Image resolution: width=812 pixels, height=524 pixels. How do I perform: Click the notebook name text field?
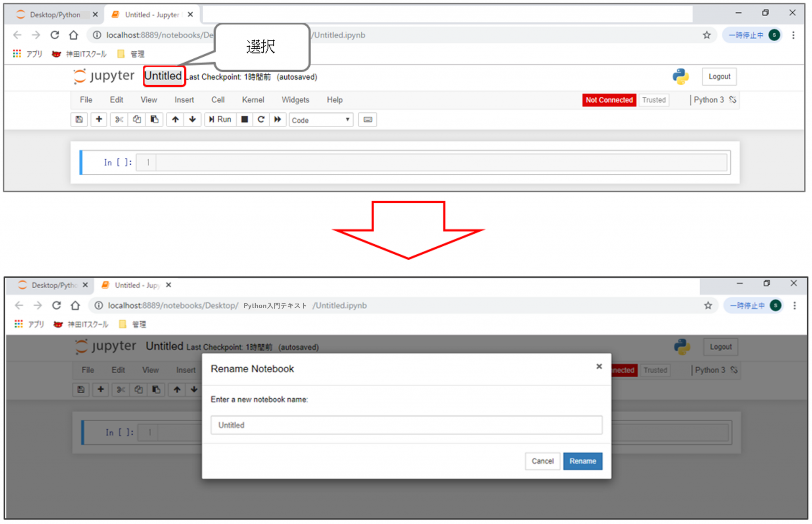coord(406,425)
